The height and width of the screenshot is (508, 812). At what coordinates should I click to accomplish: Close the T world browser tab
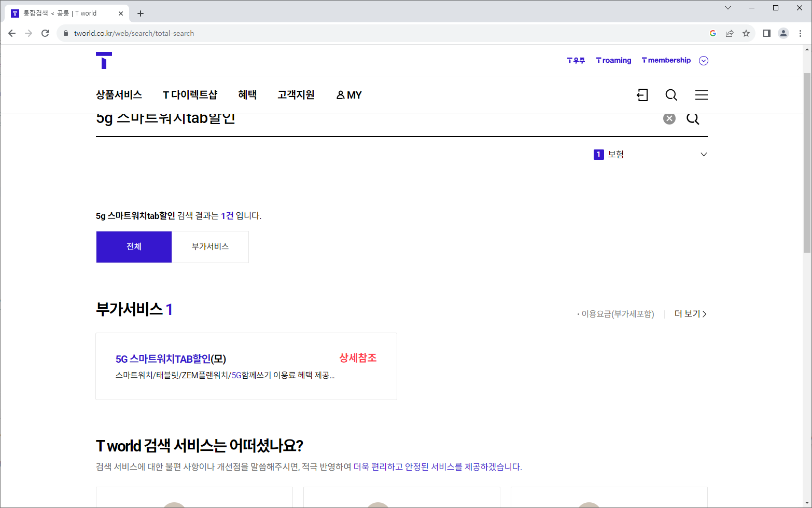(x=121, y=13)
